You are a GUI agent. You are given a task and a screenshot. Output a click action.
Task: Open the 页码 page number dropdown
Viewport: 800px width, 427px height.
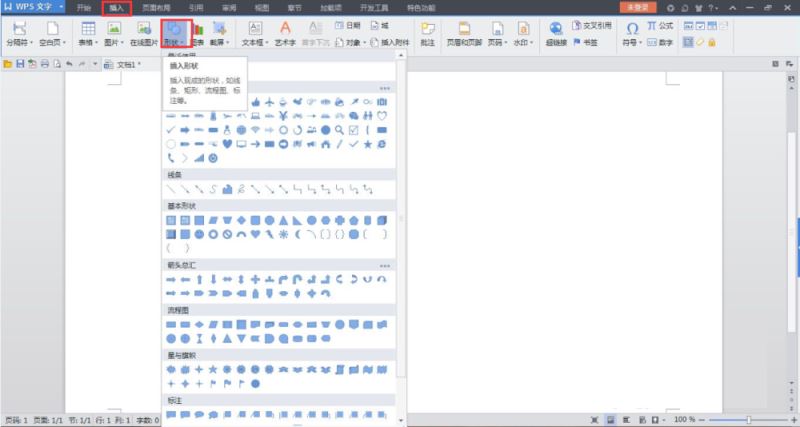[497, 34]
